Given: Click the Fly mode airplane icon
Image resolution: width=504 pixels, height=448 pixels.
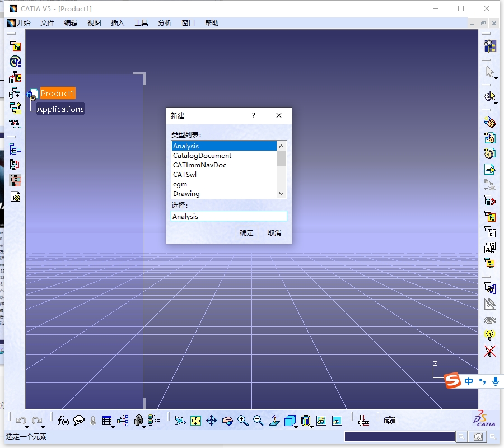Looking at the screenshot, I should click(x=180, y=421).
